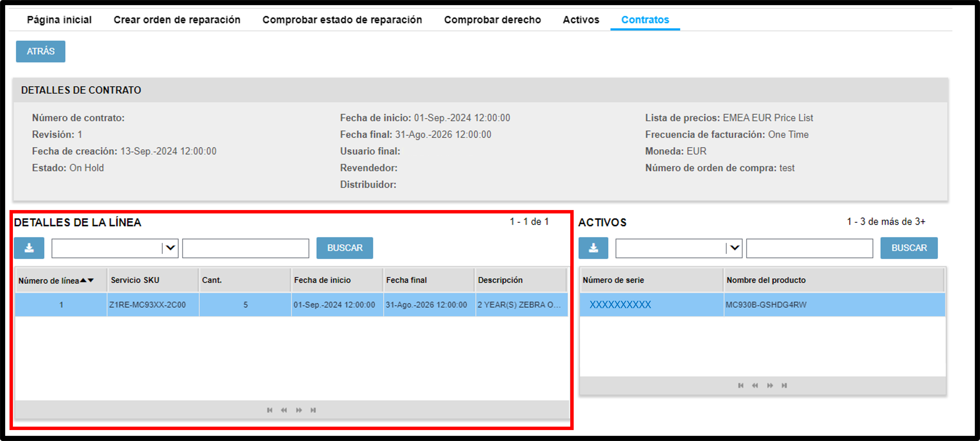Select the cell 31-Ago.-2026 12:00:00 in line row
Screen dimensions: 980x441
tap(429, 304)
